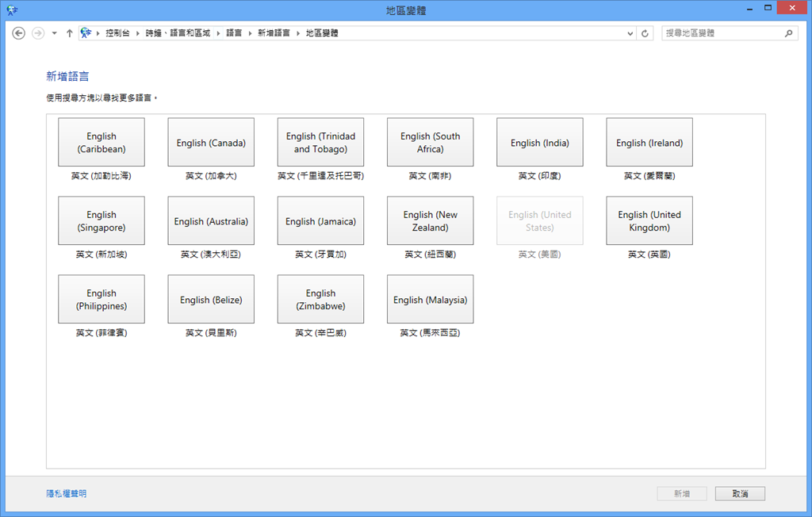
Task: Close the 地區變體 window
Action: (x=792, y=8)
